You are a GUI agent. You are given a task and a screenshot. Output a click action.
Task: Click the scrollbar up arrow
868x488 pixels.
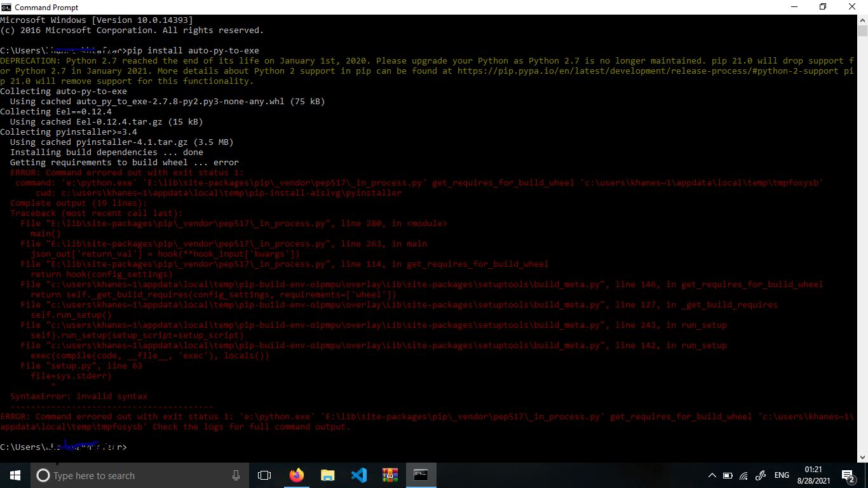(x=862, y=20)
